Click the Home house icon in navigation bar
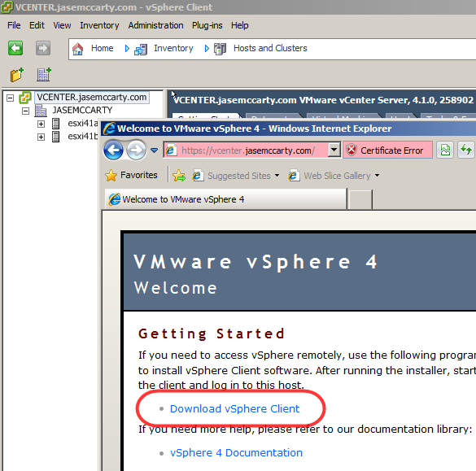The height and width of the screenshot is (471, 476). [78, 49]
